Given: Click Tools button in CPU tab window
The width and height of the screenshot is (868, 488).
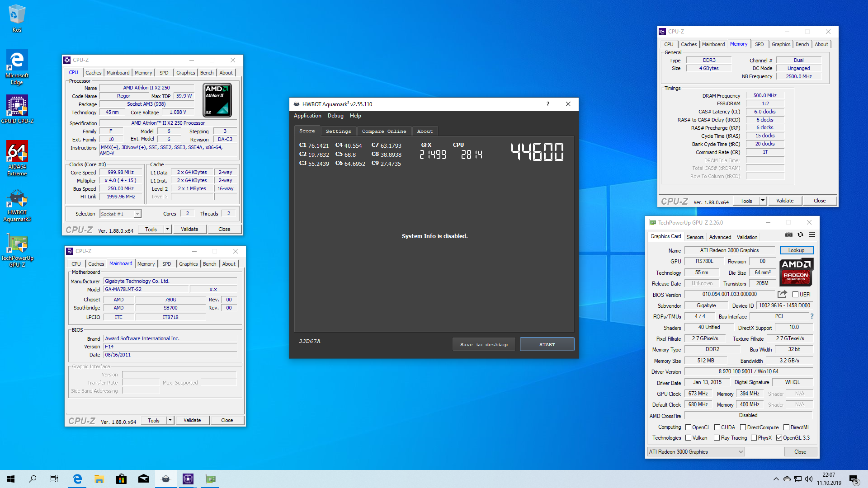Looking at the screenshot, I should click(151, 229).
